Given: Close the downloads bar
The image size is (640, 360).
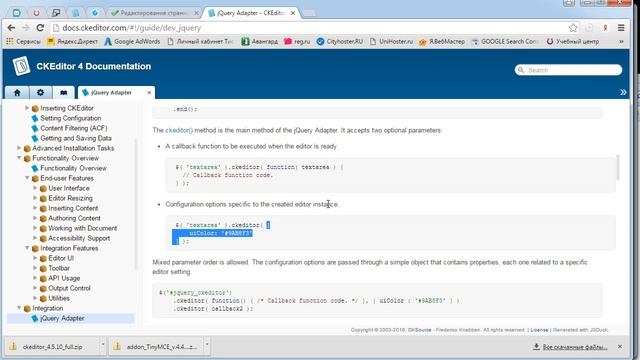Looking at the screenshot, I should tap(620, 347).
